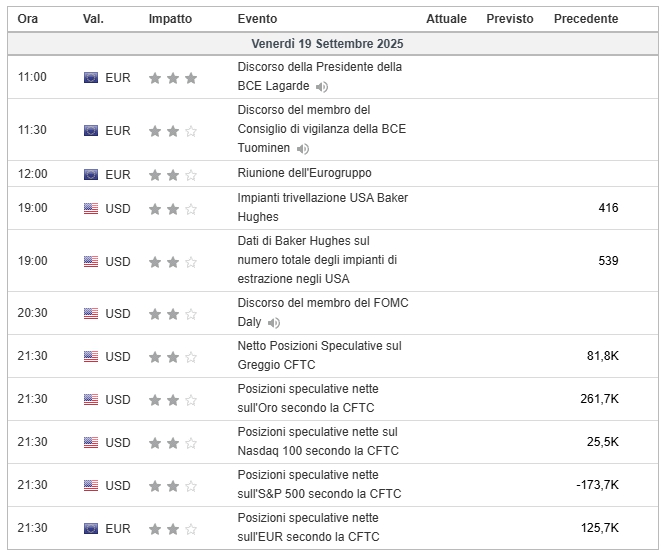Screen dimensions: 663x559
Task: Open the S&P 500 CFTC positions event
Action: click(319, 484)
